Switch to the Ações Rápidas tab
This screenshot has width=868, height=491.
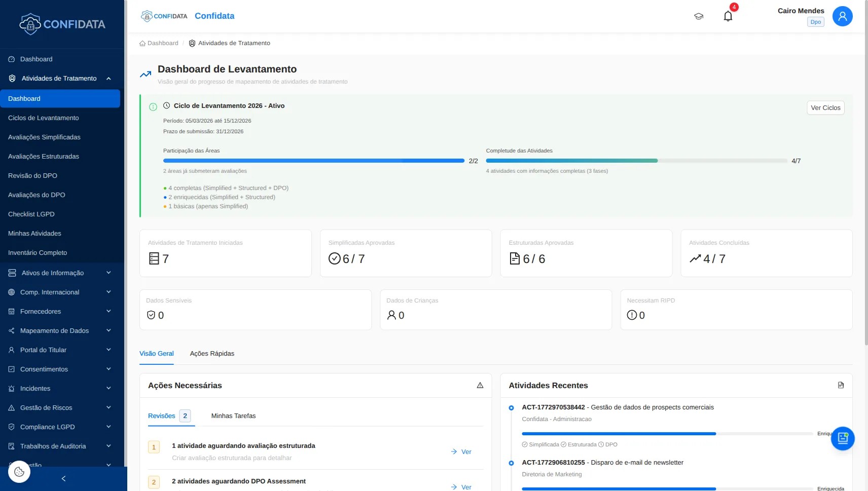(212, 354)
